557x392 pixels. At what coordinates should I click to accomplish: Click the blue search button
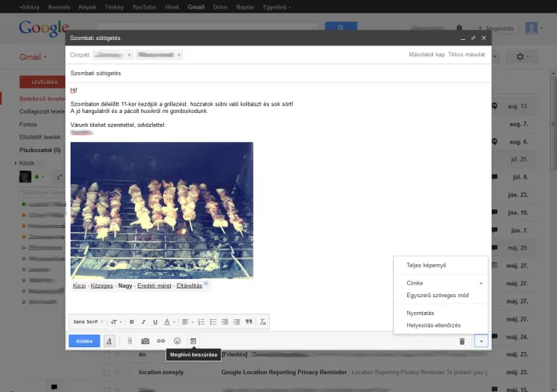[340, 27]
